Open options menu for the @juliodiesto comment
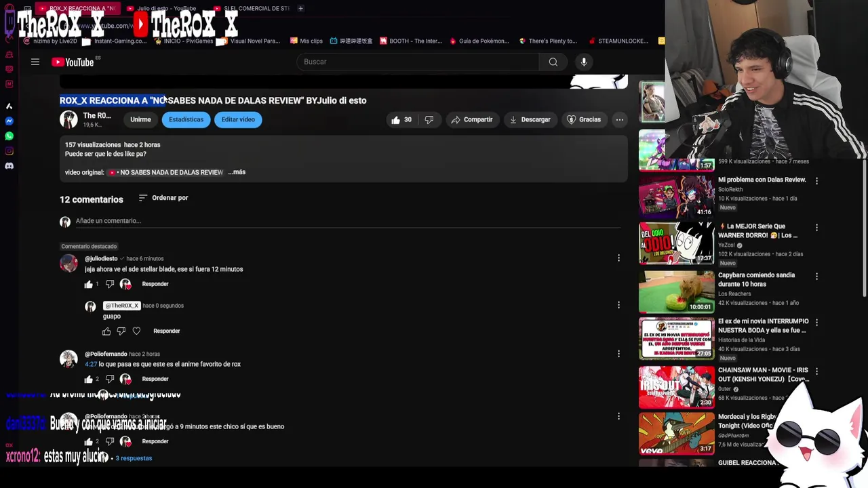This screenshot has width=868, height=488. (618, 258)
